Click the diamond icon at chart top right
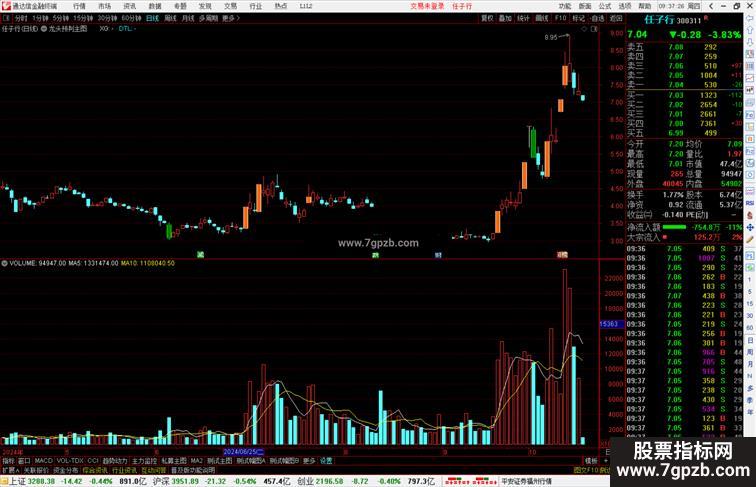The width and height of the screenshot is (756, 487). click(x=584, y=29)
